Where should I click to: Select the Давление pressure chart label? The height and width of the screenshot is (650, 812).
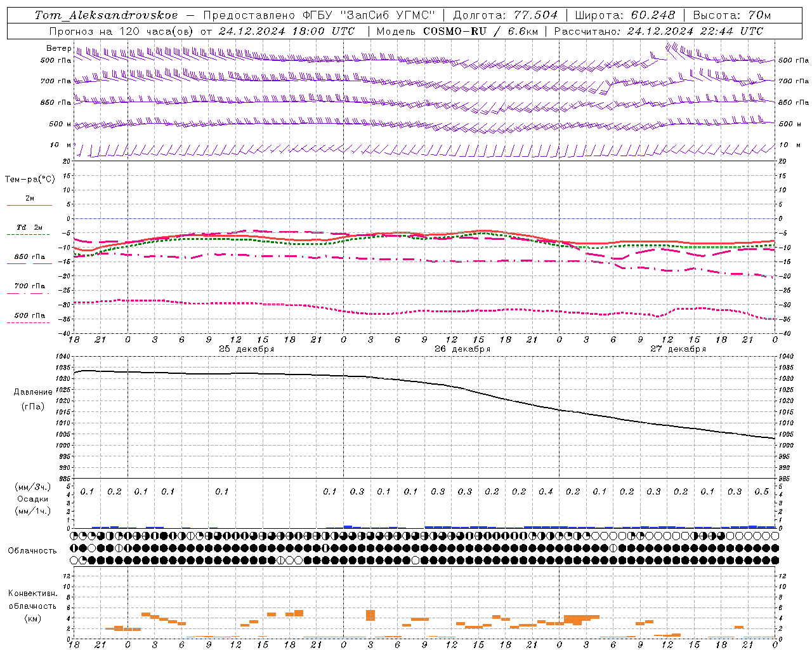[x=33, y=392]
